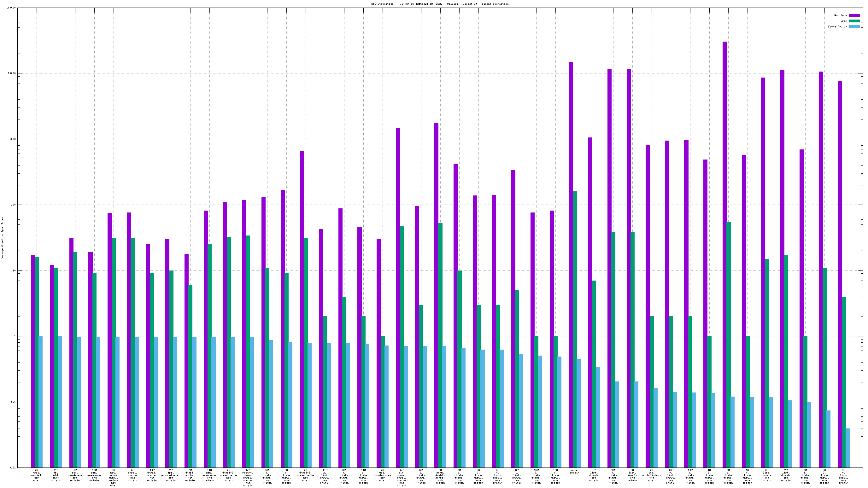868x488 pixels.
Task: Click the 0.01 y-axis tick label
Action: point(13,468)
